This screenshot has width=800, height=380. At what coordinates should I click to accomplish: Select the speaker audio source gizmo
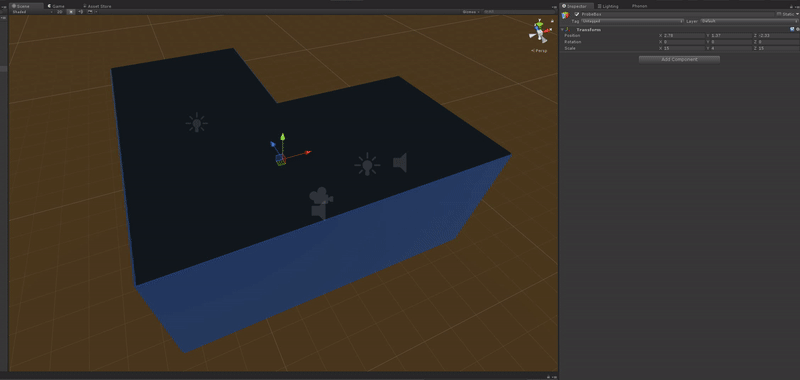click(400, 162)
